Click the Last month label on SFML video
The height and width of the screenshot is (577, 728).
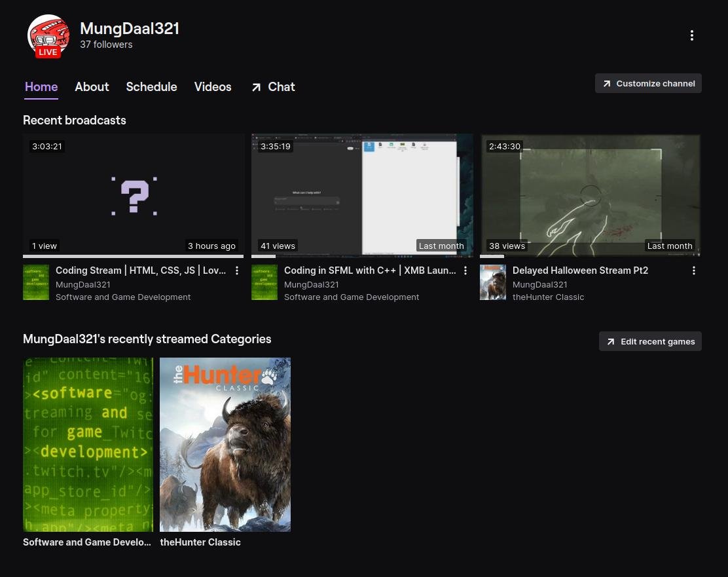coord(441,246)
